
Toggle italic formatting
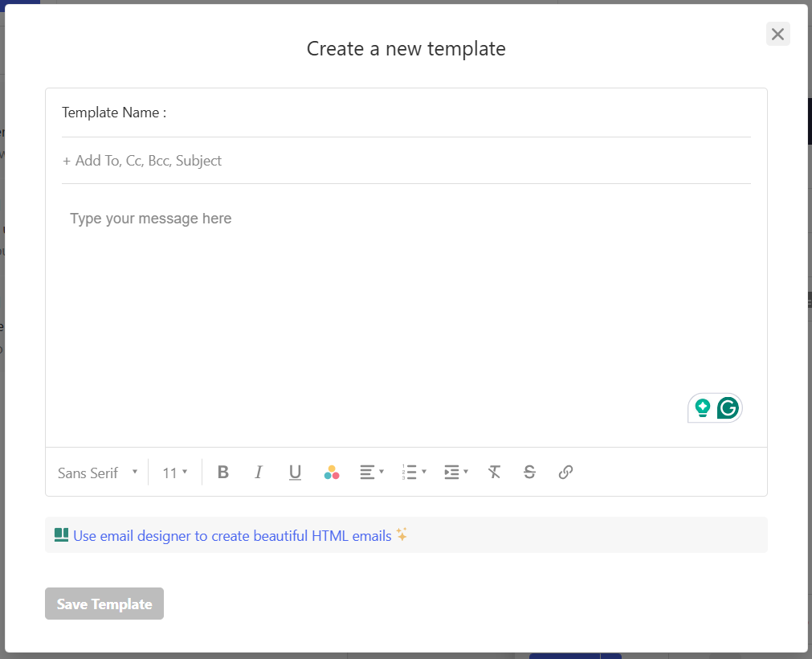tap(259, 472)
